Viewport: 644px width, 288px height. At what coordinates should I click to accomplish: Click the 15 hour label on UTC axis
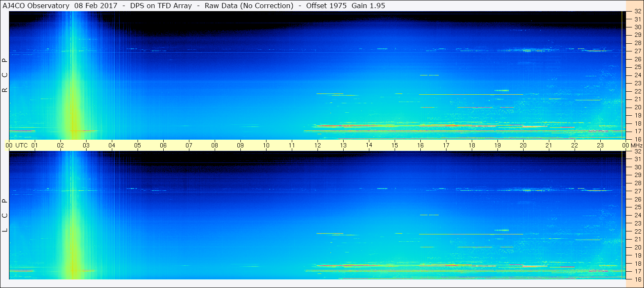(395, 145)
